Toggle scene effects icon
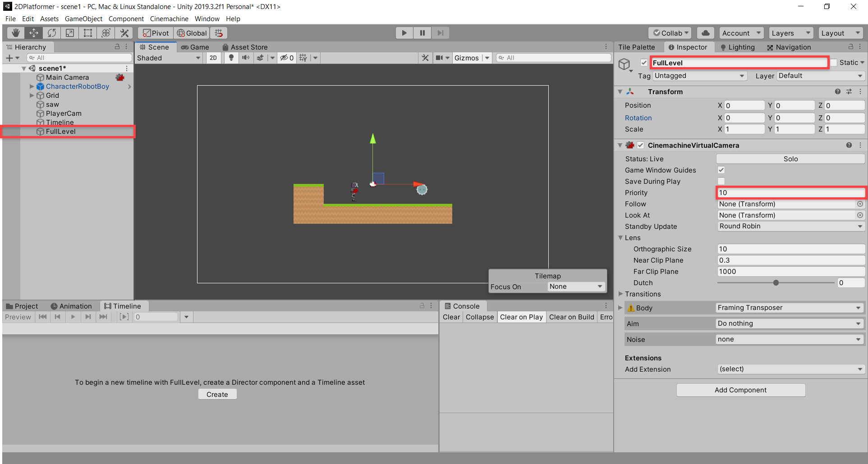The width and height of the screenshot is (868, 464). pyautogui.click(x=260, y=58)
